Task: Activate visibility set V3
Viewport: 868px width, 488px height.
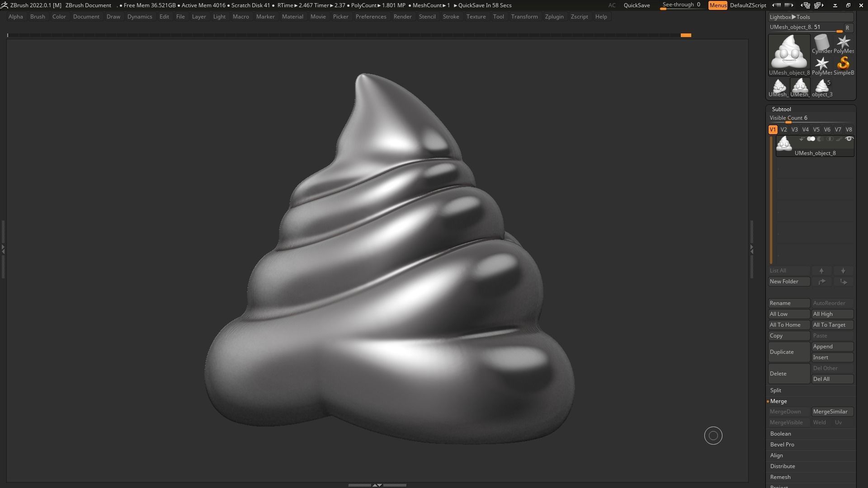Action: click(x=794, y=130)
